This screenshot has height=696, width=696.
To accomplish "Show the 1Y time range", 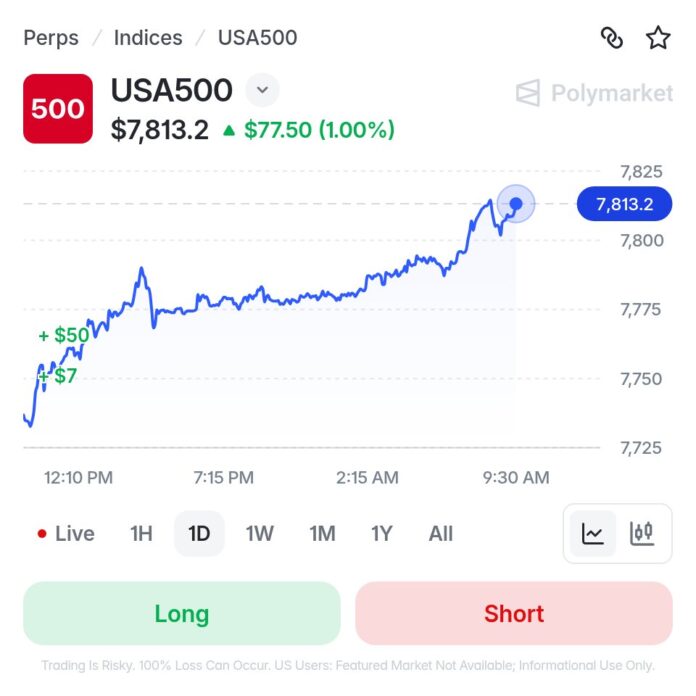I will coord(382,534).
